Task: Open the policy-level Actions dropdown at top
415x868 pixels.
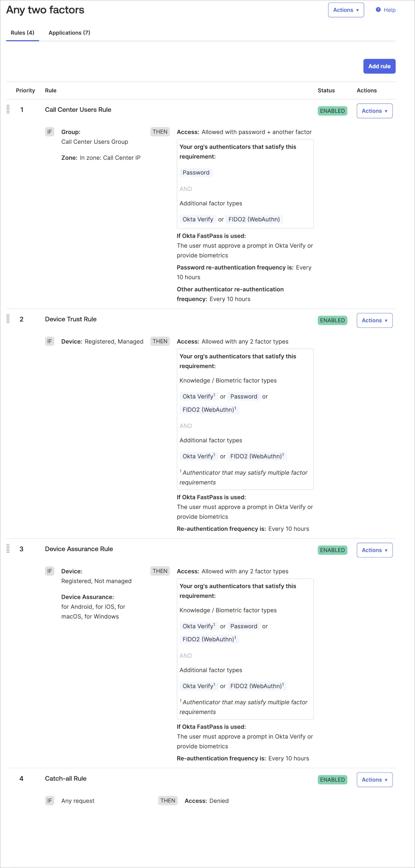Action: coord(346,10)
